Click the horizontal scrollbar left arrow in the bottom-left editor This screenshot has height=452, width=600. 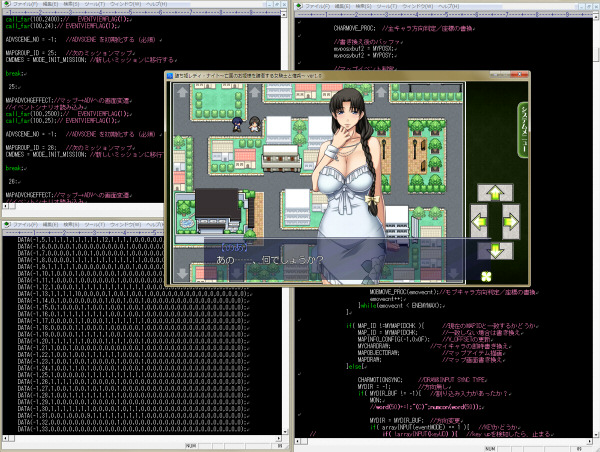[x=5, y=438]
